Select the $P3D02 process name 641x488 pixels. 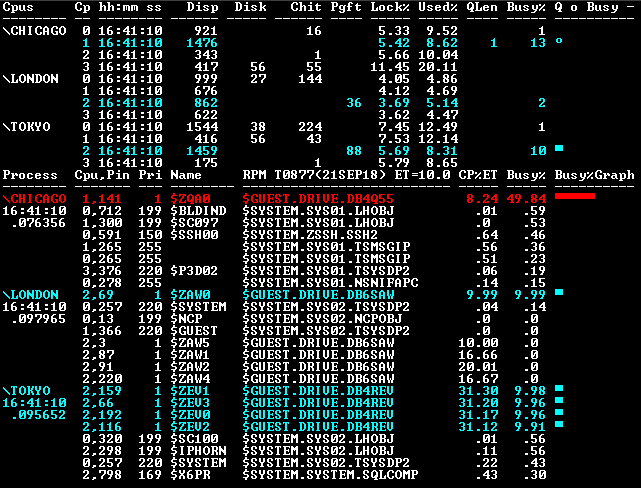click(x=194, y=271)
